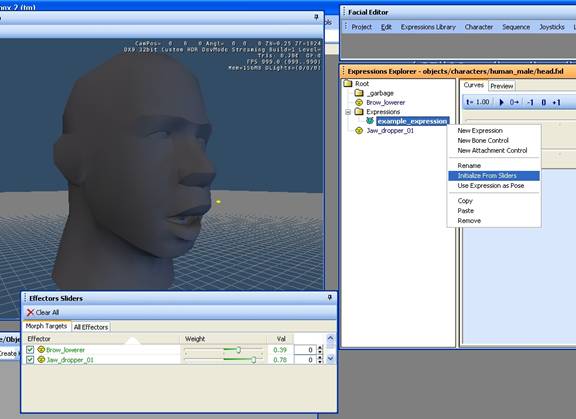Uncheck the Jaw_dropper_01 checkbox
The width and height of the screenshot is (576, 419).
[x=30, y=360]
